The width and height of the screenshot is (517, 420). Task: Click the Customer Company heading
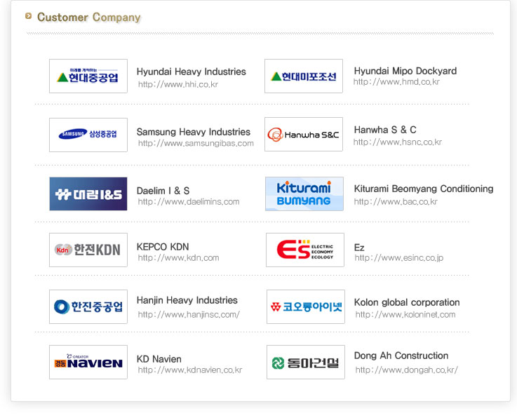click(x=88, y=17)
